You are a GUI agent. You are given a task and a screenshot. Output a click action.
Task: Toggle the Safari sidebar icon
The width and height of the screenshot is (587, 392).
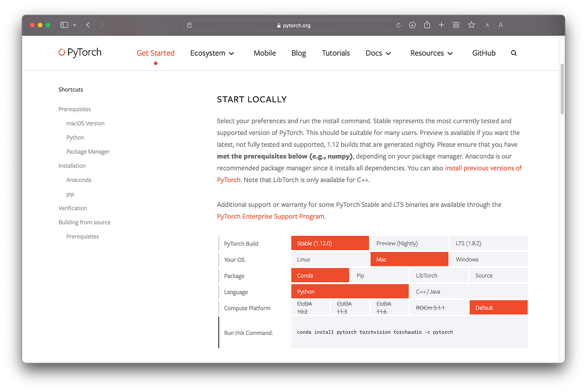(x=64, y=25)
